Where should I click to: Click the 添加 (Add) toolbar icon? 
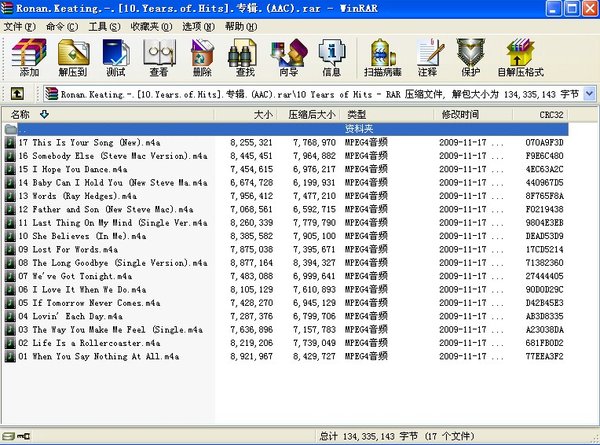(x=29, y=57)
